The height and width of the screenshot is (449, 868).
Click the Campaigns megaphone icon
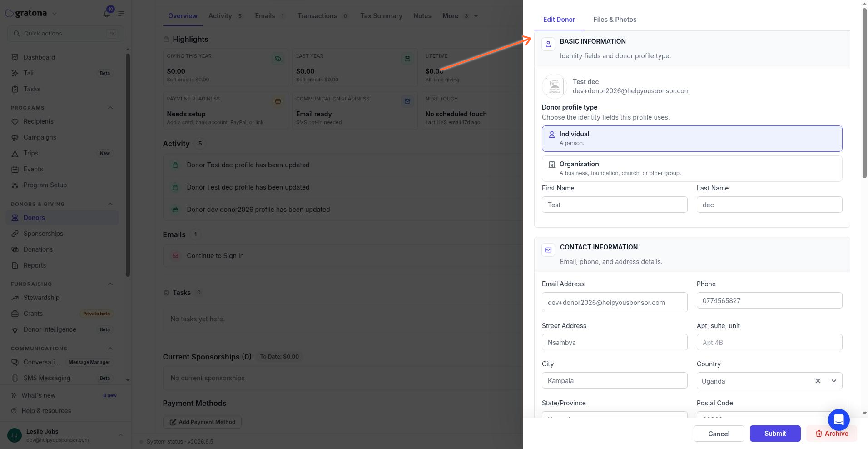(15, 137)
